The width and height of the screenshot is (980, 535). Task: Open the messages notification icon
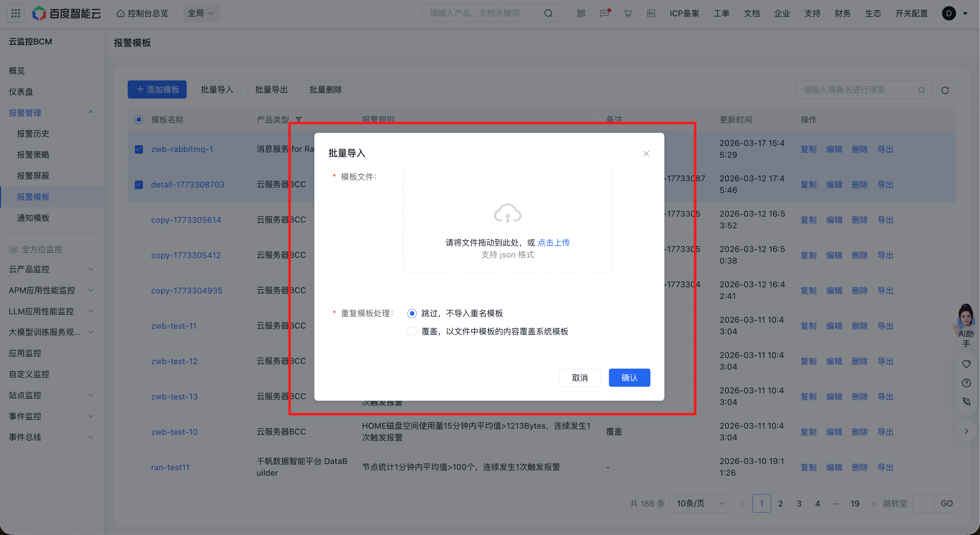pos(604,13)
